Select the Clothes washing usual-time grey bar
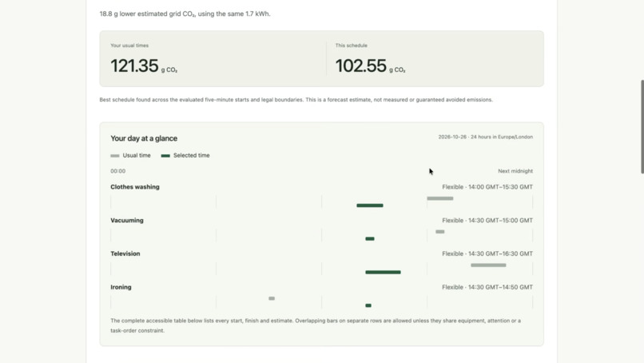Image resolution: width=644 pixels, height=363 pixels. (x=440, y=198)
